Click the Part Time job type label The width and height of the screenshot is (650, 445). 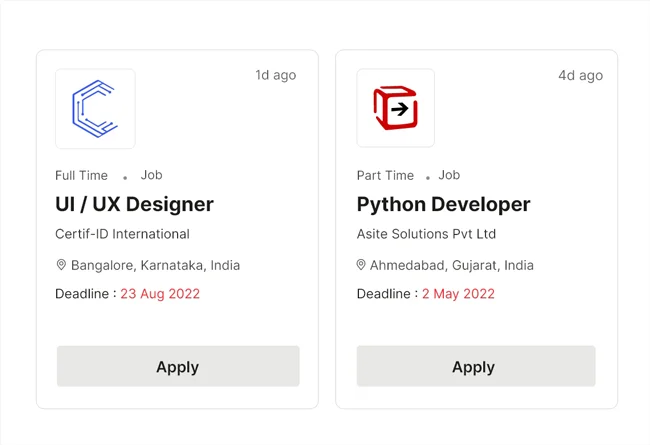click(385, 175)
